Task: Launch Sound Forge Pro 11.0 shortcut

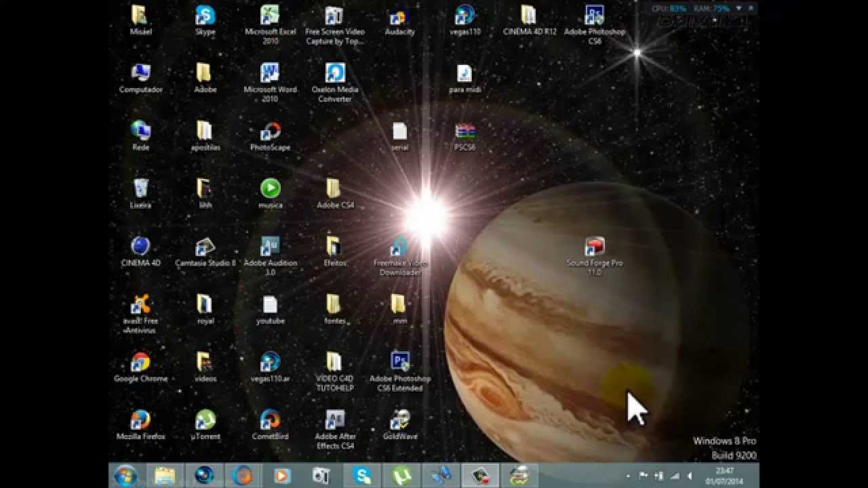Action: [x=595, y=256]
